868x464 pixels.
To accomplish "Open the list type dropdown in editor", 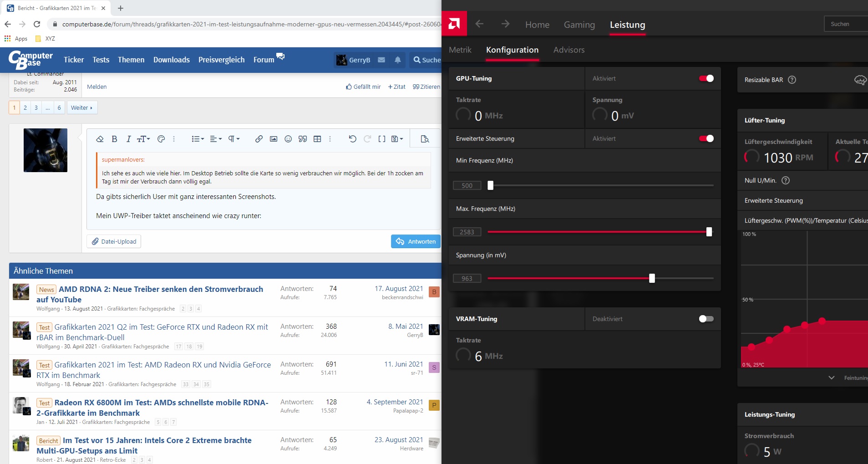I will (198, 139).
